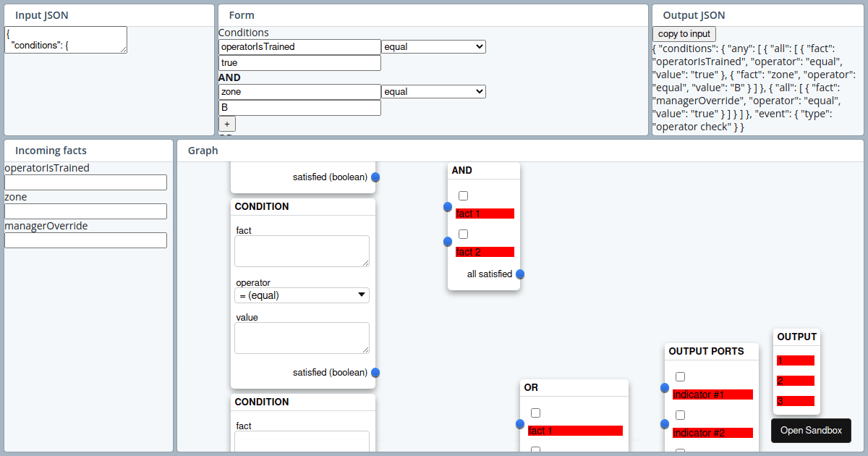Click middle CONDITION node's satisfied output port
This screenshot has height=456, width=868.
375,373
